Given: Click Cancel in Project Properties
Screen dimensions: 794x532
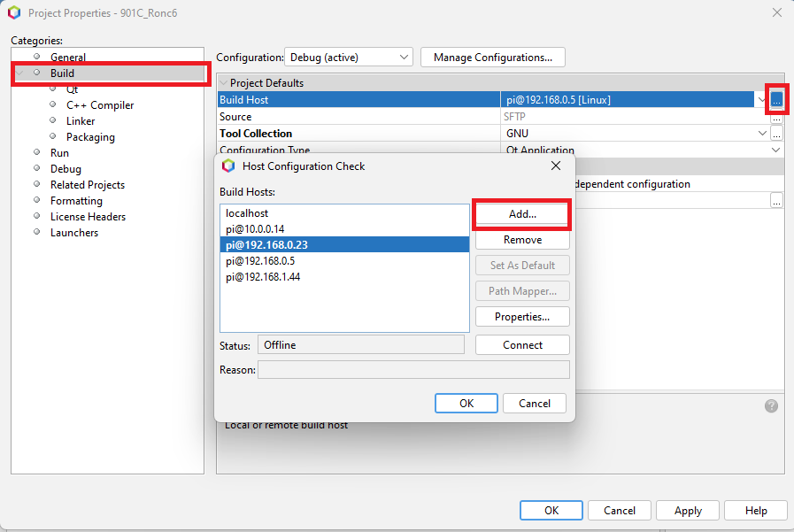Looking at the screenshot, I should pos(619,510).
